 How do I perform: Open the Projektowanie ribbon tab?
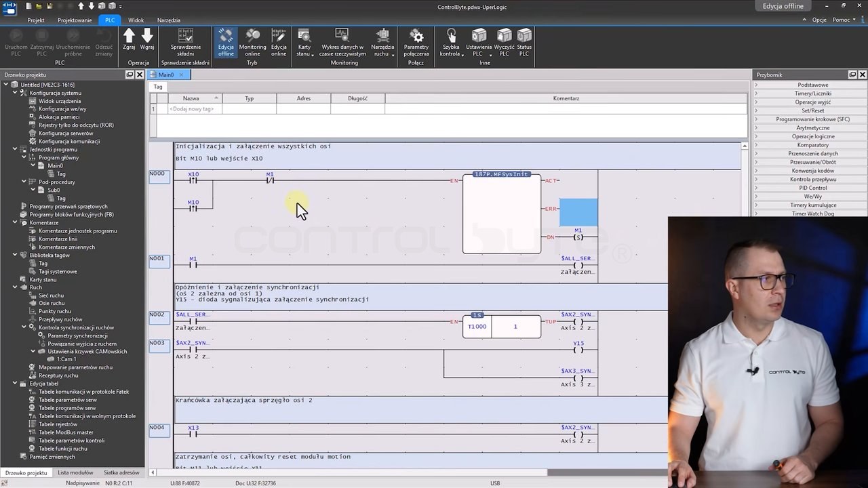click(x=75, y=20)
